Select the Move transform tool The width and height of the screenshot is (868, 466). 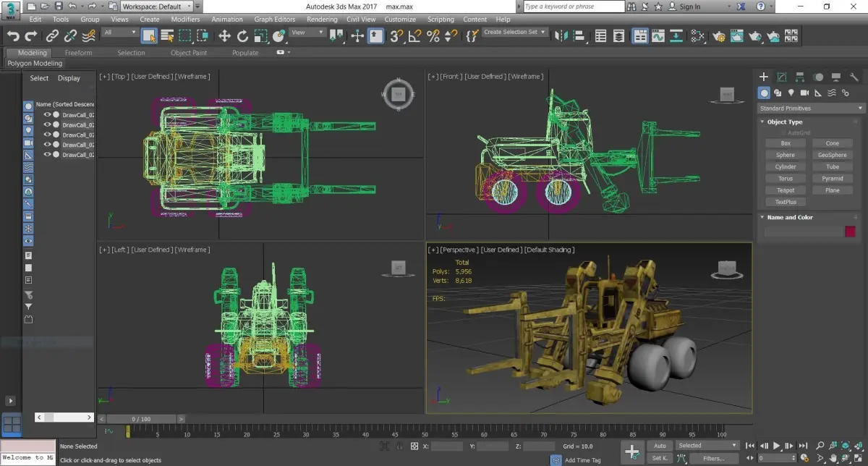(224, 35)
